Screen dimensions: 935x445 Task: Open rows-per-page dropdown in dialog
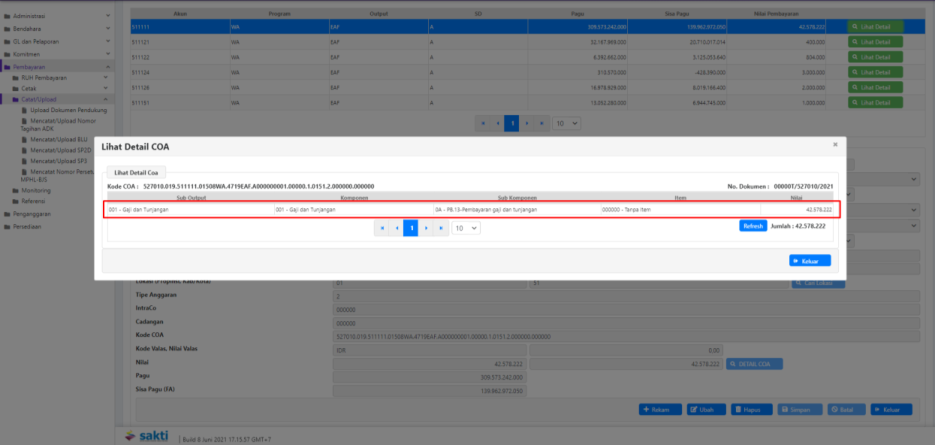click(465, 228)
